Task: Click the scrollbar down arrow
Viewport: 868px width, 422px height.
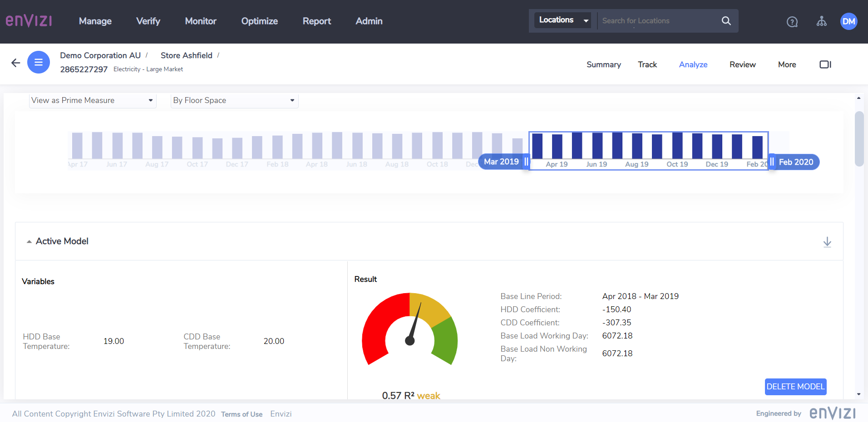Action: pos(859,394)
